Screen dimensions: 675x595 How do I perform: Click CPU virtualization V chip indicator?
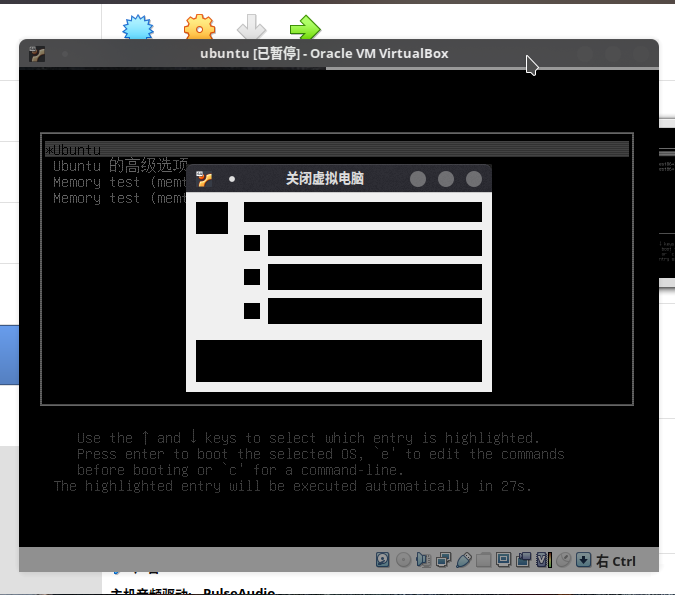pos(544,560)
